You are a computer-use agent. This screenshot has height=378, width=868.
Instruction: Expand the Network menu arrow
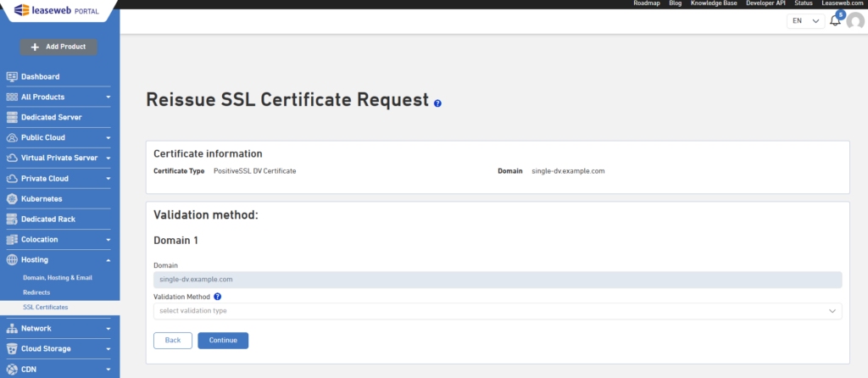[108, 329]
